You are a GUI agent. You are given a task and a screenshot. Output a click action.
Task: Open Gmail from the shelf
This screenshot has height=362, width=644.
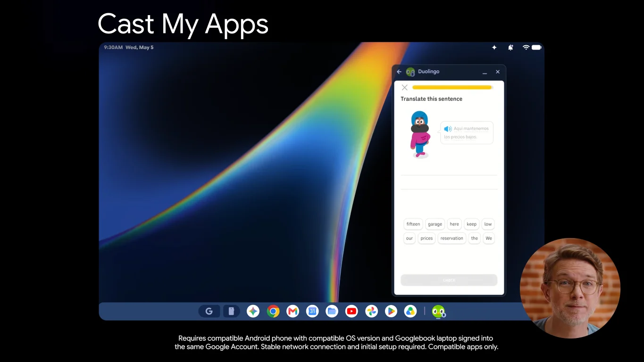tap(293, 311)
